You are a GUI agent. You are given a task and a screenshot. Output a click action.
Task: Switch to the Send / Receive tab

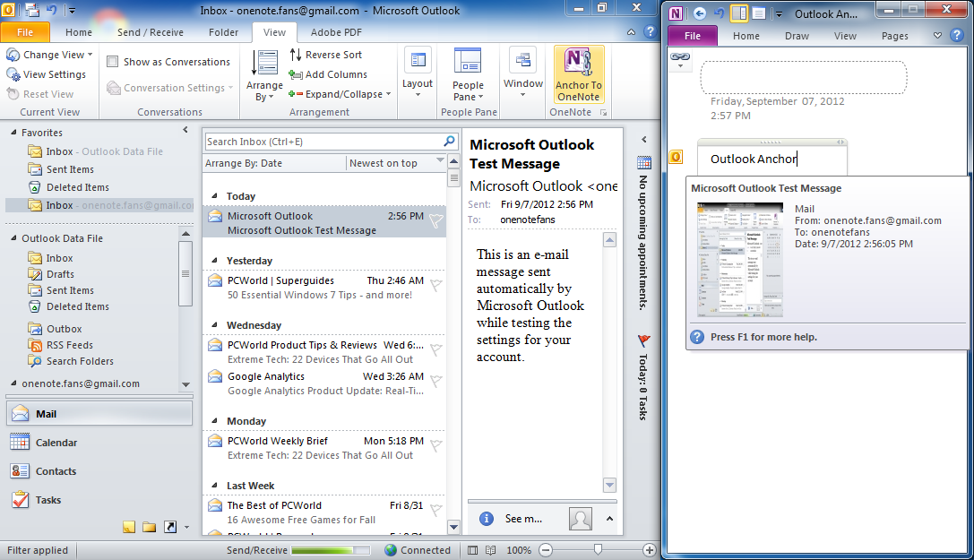151,32
